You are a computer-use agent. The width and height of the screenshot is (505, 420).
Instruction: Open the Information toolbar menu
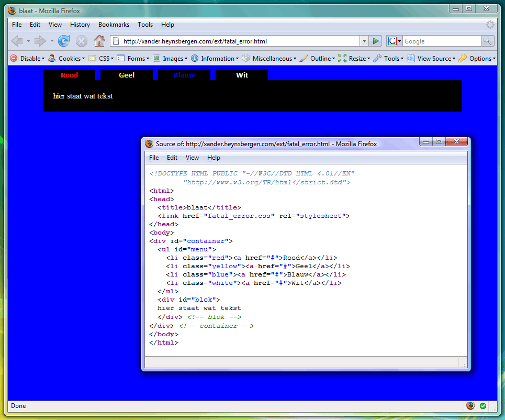[220, 58]
